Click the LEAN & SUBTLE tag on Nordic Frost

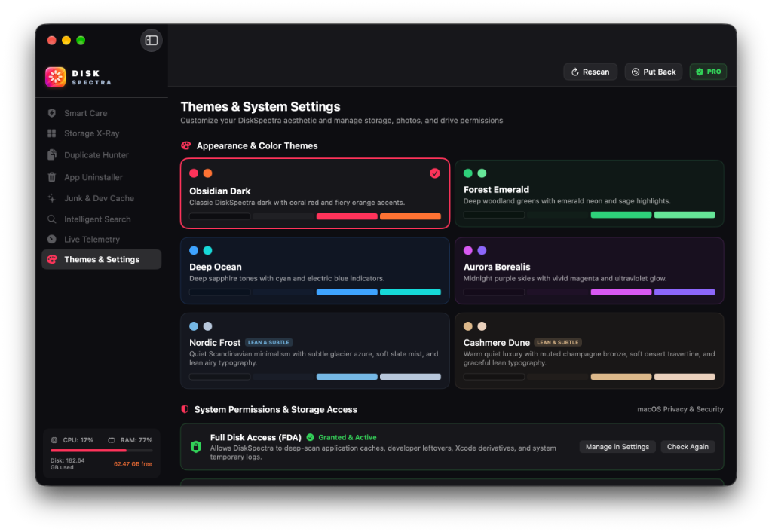click(x=269, y=343)
